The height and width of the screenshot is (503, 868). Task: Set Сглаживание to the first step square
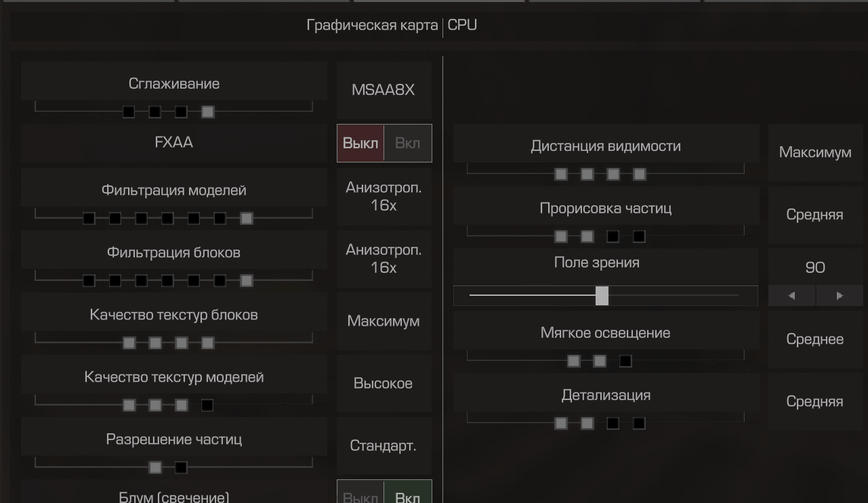(x=129, y=112)
